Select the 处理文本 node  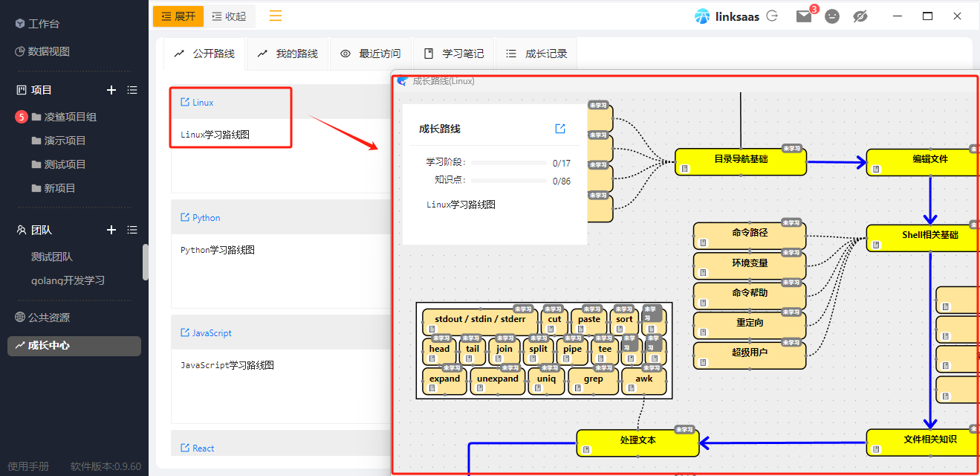point(637,443)
